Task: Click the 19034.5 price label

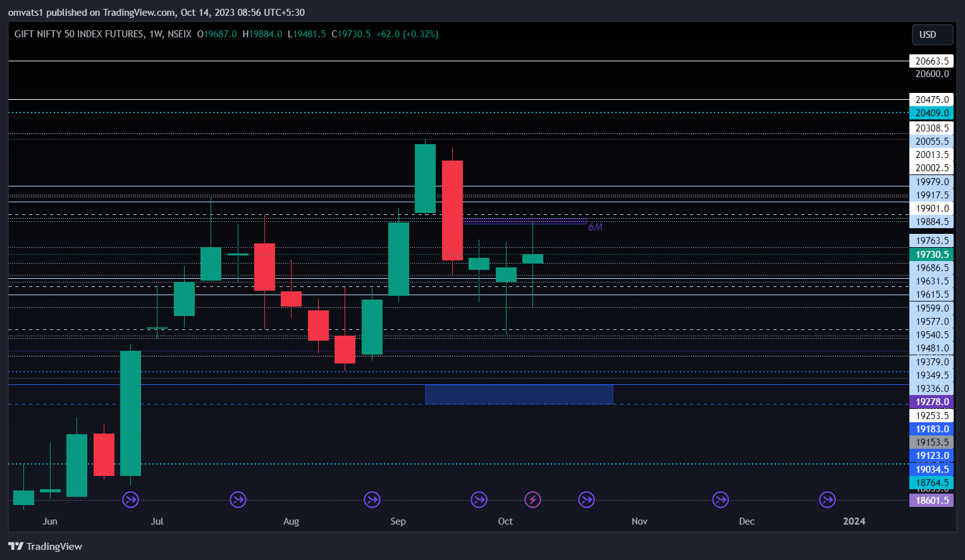Action: pos(931,470)
